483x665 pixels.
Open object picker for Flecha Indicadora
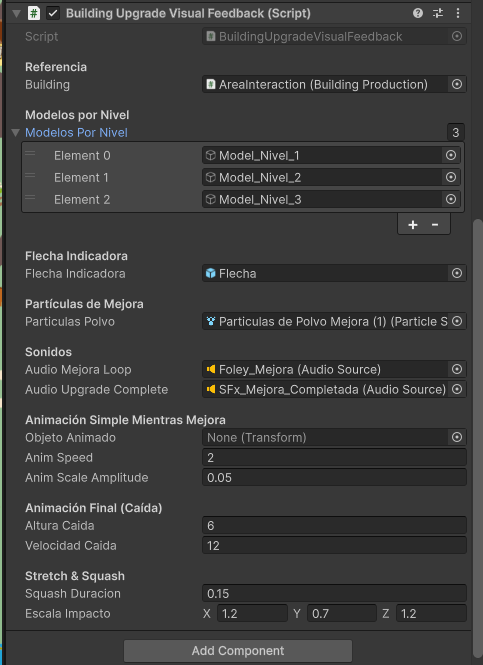457,273
